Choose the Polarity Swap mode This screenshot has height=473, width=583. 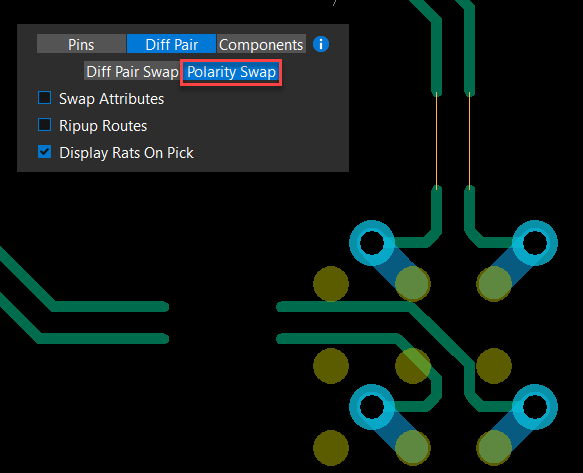231,72
